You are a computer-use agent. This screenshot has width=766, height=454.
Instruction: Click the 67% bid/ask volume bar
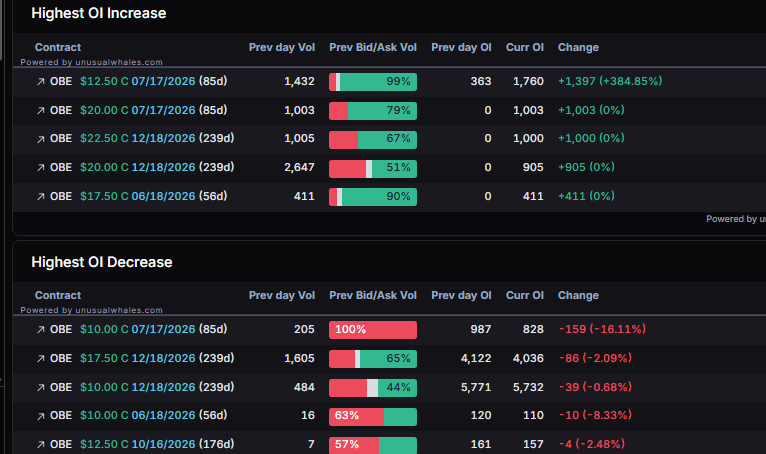tap(373, 139)
